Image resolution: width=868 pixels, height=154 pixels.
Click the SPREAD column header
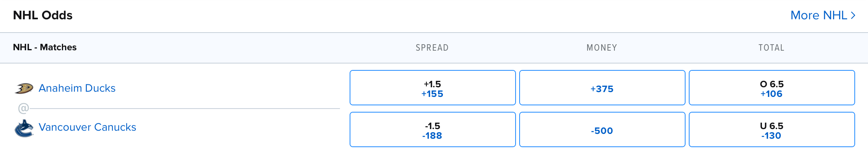pyautogui.click(x=432, y=48)
